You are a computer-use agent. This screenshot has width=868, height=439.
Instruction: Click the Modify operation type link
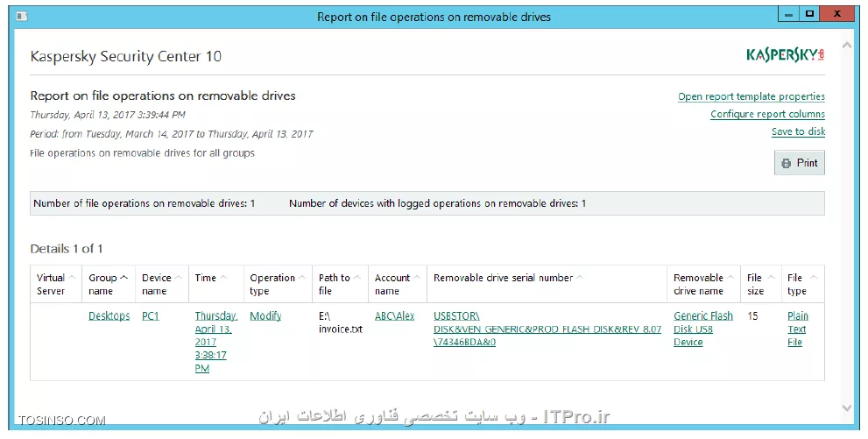[x=265, y=316]
